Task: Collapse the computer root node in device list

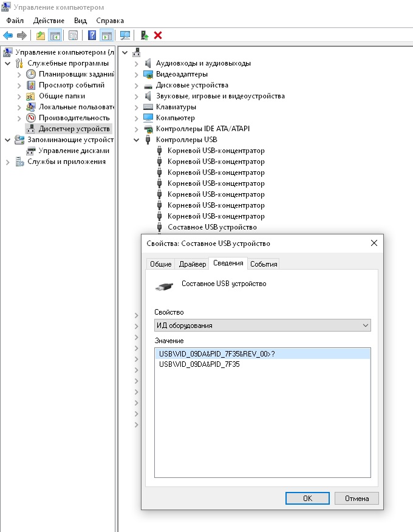Action: point(125,53)
